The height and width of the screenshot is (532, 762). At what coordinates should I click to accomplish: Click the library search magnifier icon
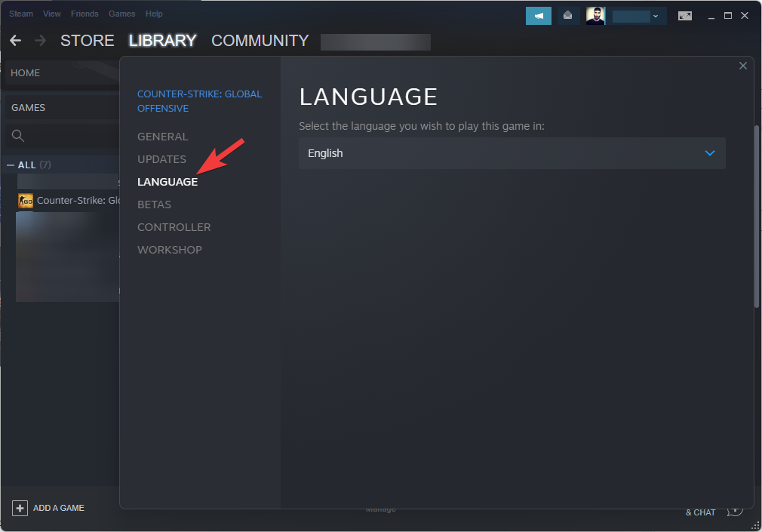pos(18,136)
